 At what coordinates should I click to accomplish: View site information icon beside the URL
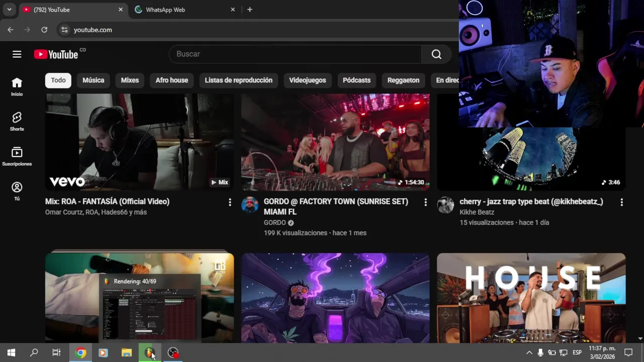pos(64,30)
